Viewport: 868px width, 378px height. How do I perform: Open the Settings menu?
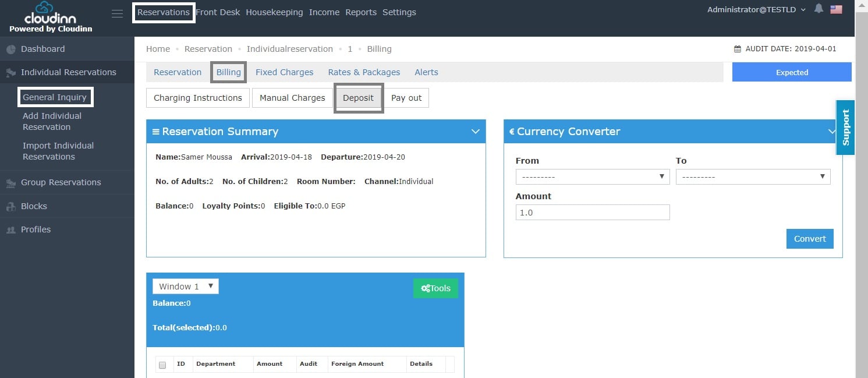[x=399, y=12]
